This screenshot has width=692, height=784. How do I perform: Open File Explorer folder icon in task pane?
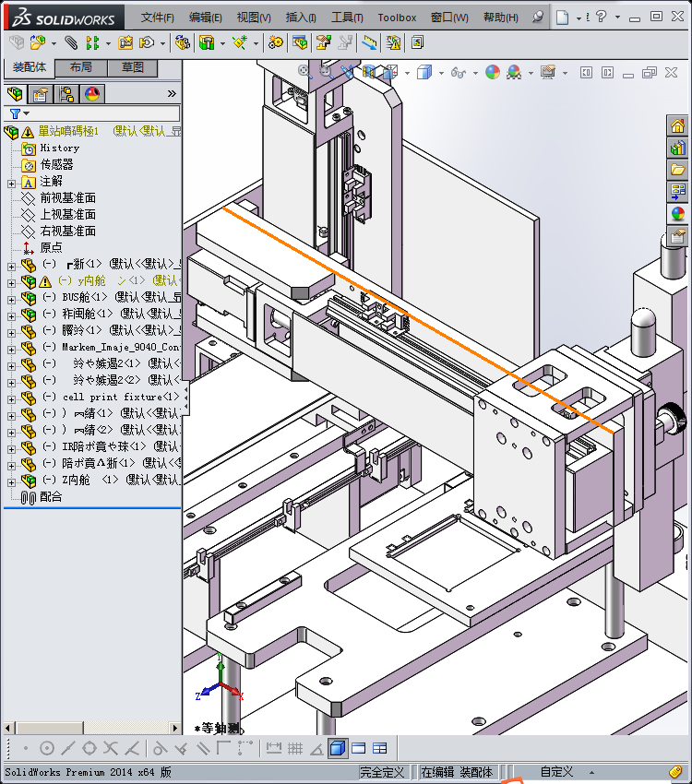(x=678, y=170)
